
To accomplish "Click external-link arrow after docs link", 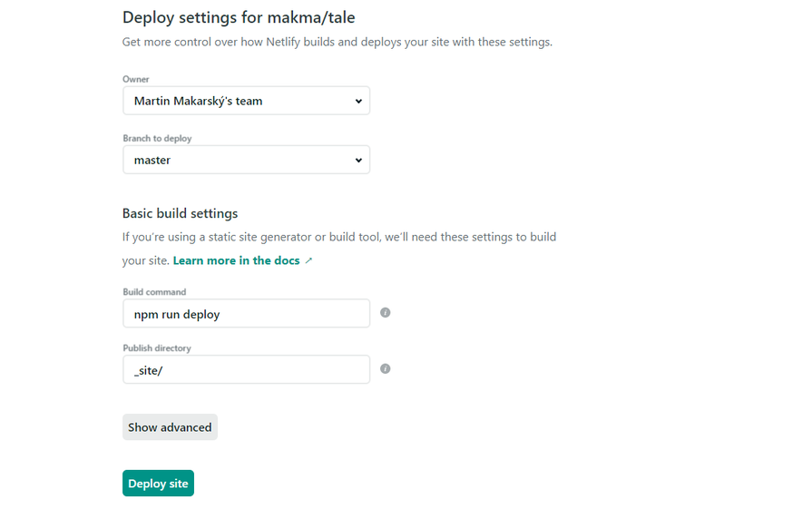I will (x=308, y=260).
